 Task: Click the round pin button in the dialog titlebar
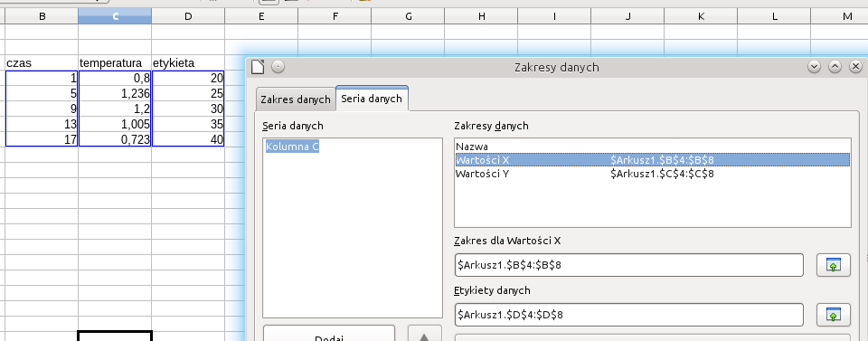coord(278,67)
